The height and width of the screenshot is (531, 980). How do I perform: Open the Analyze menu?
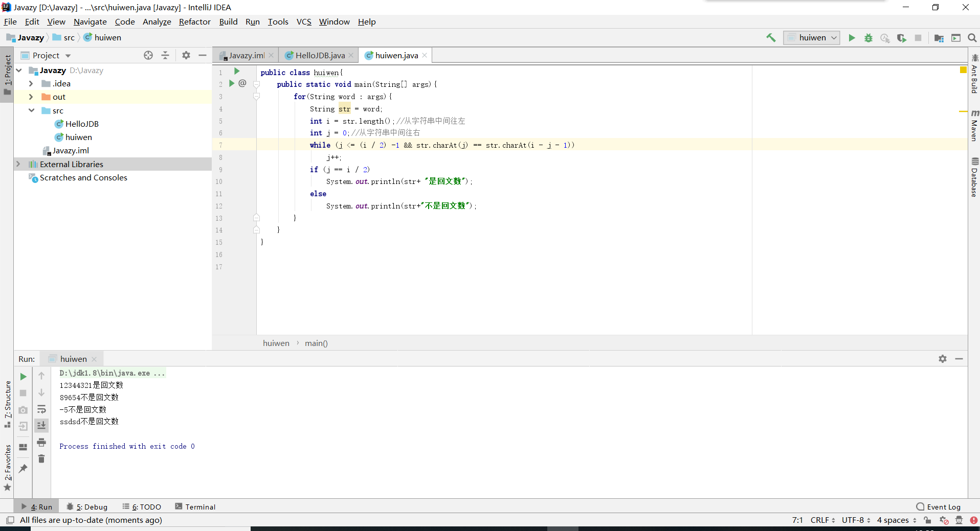coord(157,21)
